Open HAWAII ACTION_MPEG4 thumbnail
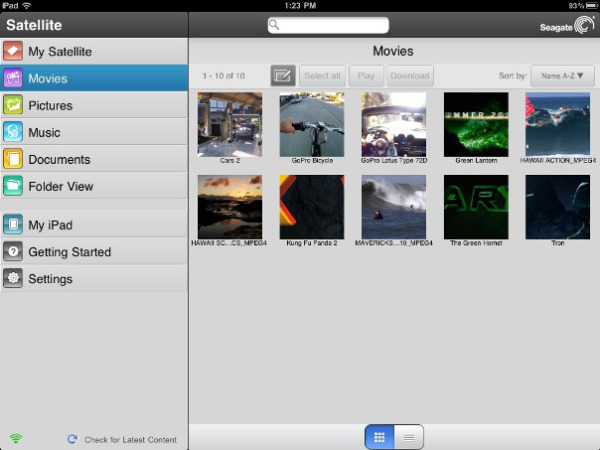The height and width of the screenshot is (450, 600). [558, 124]
